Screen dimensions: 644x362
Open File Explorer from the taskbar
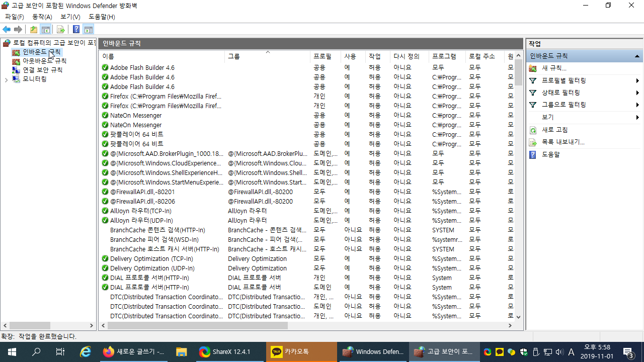point(182,352)
